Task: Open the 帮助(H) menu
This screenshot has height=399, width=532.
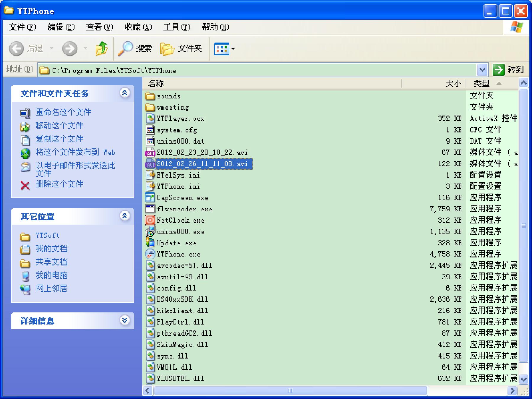Action: pyautogui.click(x=215, y=27)
